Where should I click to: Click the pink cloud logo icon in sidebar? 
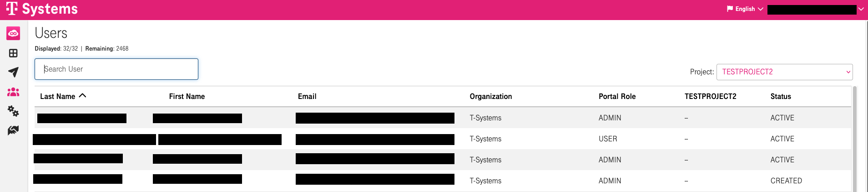click(13, 33)
